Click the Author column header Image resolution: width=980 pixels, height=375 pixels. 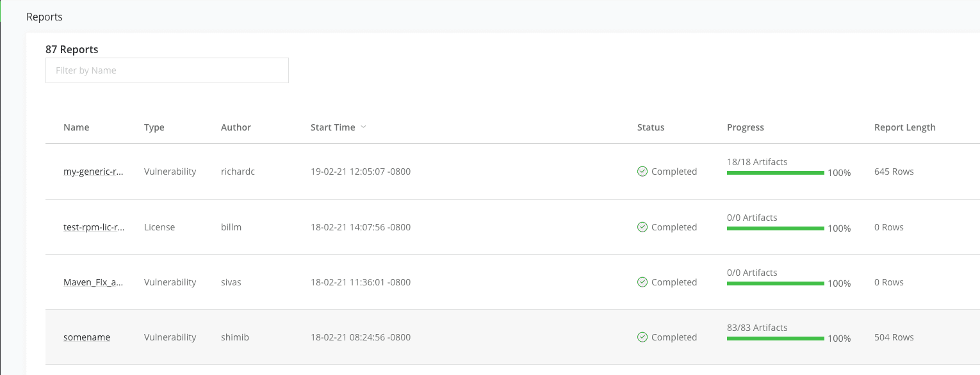236,127
